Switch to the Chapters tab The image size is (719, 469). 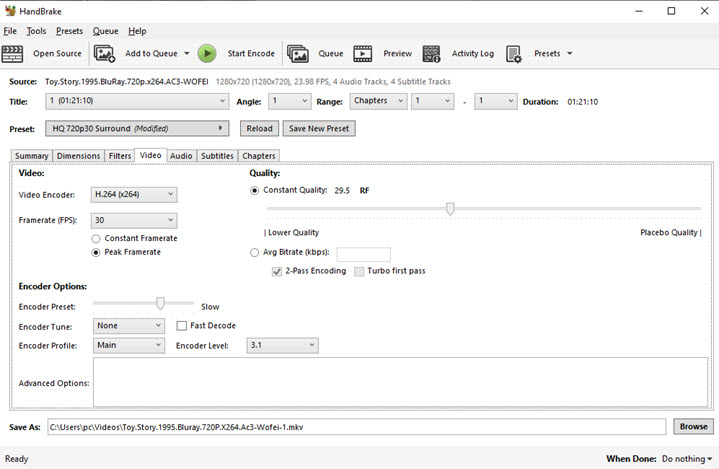[259, 156]
